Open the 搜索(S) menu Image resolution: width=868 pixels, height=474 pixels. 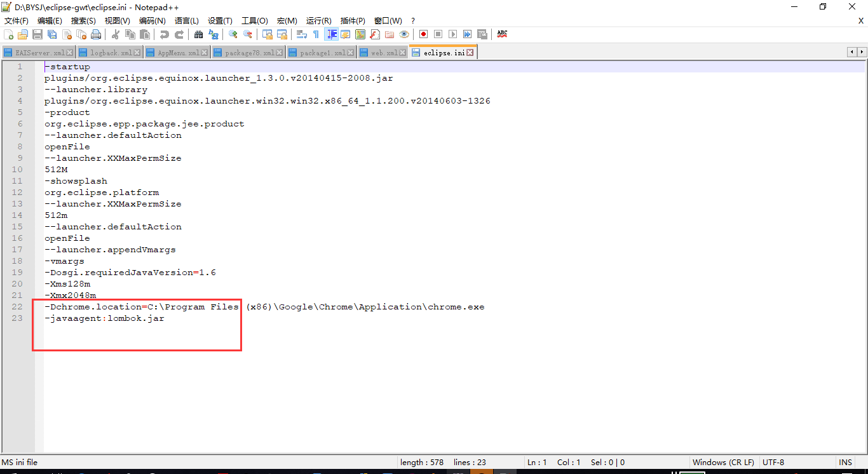coord(84,20)
